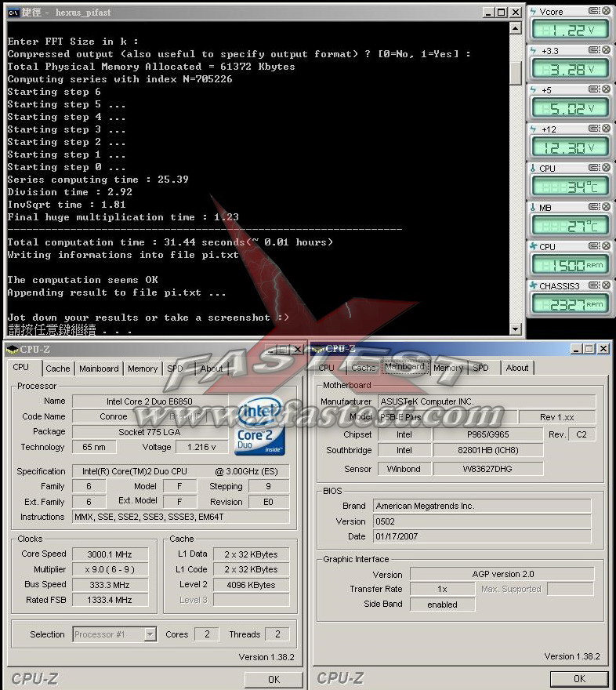Click the Southbridge value 82801HB (ICH8)
Image resolution: width=616 pixels, height=690 pixels.
tap(488, 450)
